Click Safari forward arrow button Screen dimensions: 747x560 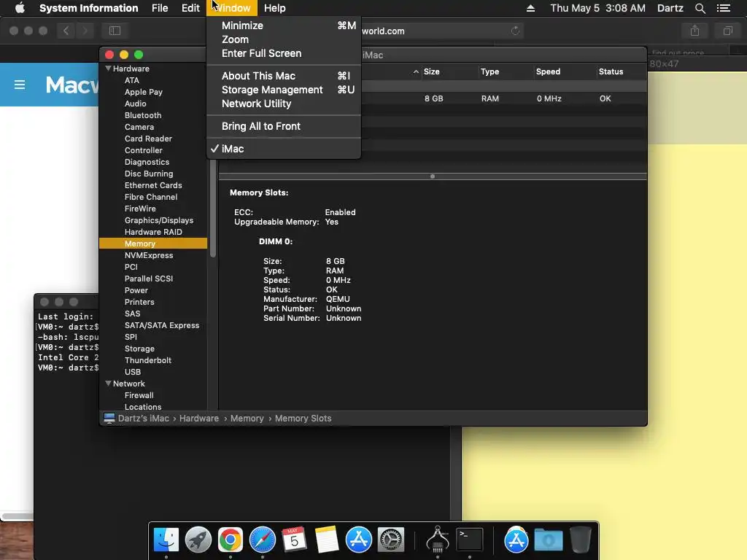(x=85, y=31)
